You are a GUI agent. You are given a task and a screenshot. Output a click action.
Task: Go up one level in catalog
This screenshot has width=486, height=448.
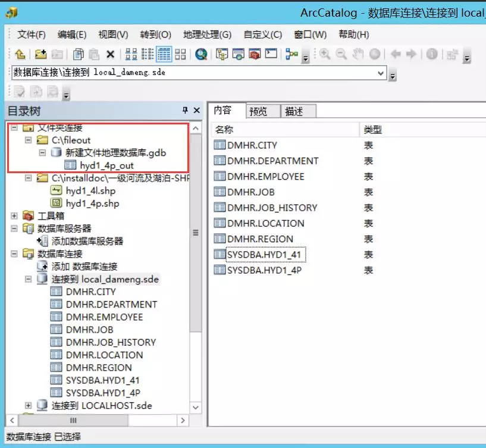[x=20, y=54]
